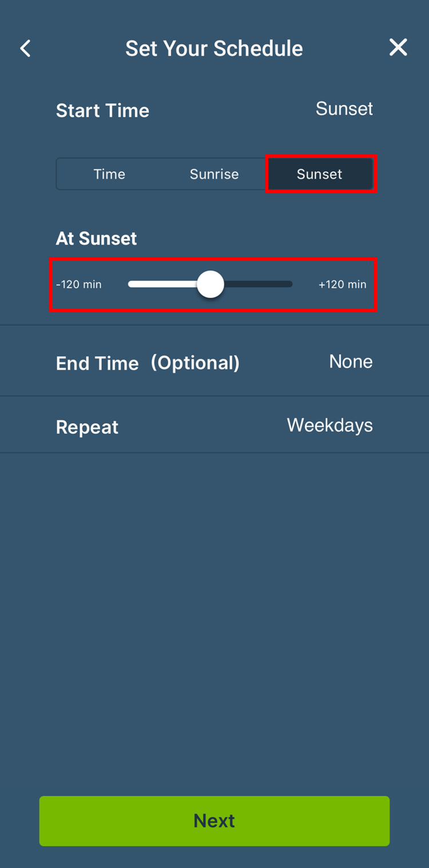Select the Time start option
The height and width of the screenshot is (868, 429).
click(x=109, y=174)
